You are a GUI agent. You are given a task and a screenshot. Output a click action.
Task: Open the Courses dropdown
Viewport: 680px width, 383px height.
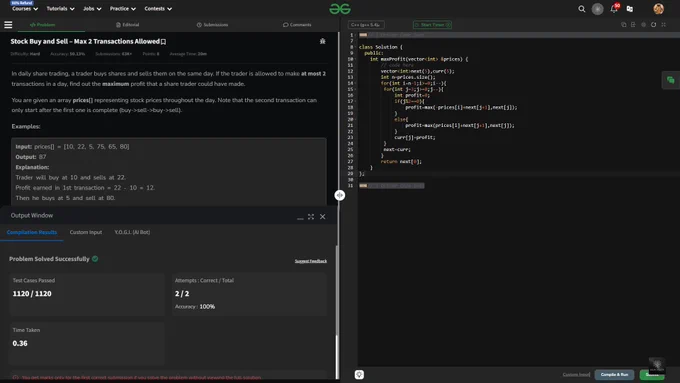pyautogui.click(x=25, y=9)
